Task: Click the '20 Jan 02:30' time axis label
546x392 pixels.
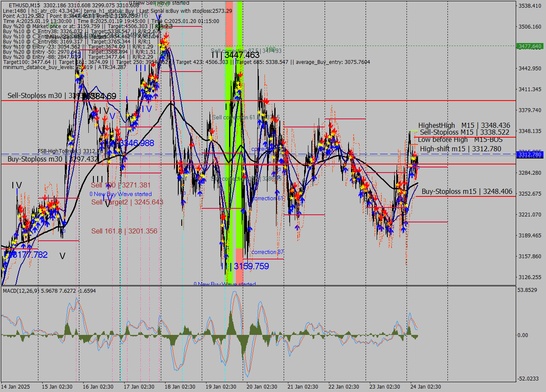Action: [262, 386]
